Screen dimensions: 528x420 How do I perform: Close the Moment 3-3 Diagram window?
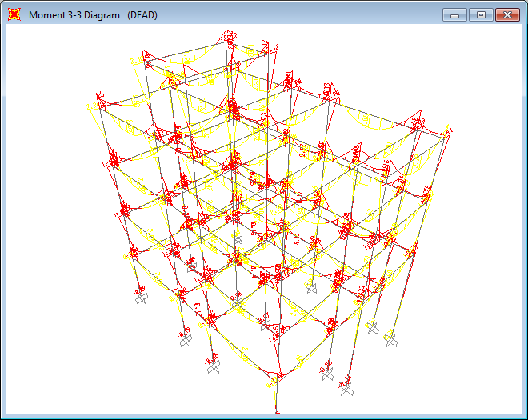[x=507, y=14]
